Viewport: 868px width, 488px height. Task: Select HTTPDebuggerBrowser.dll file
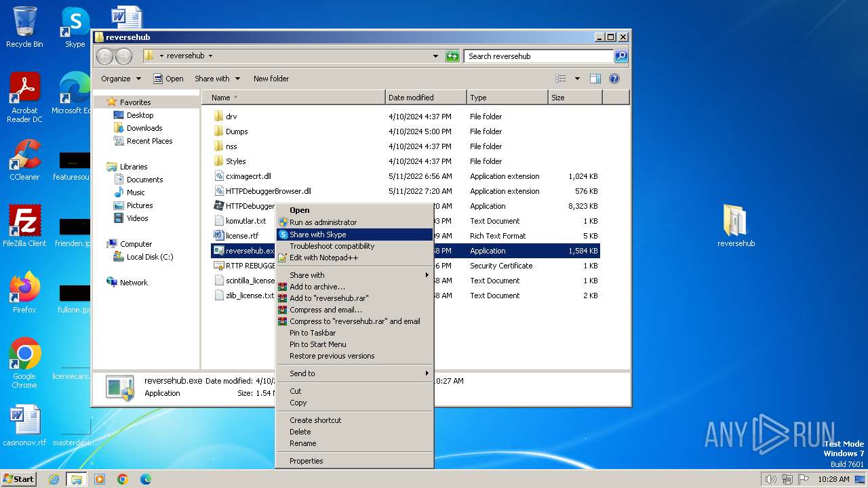coord(268,191)
